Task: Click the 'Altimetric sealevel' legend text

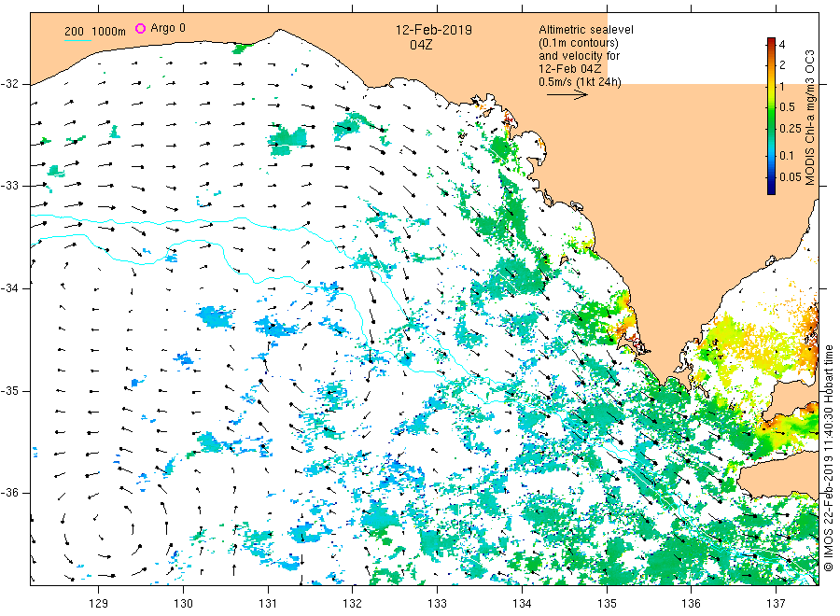Action: (x=585, y=30)
